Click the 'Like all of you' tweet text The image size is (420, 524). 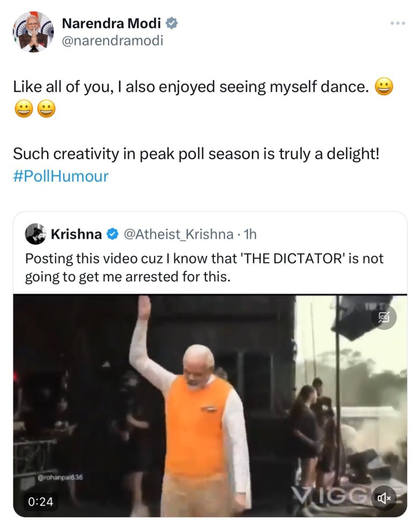(x=190, y=87)
